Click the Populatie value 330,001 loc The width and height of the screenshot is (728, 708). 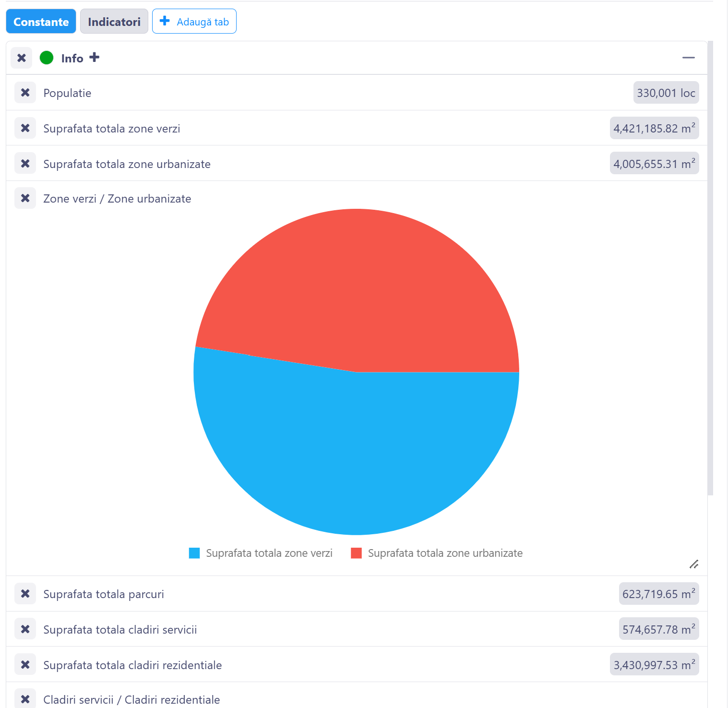coord(666,93)
